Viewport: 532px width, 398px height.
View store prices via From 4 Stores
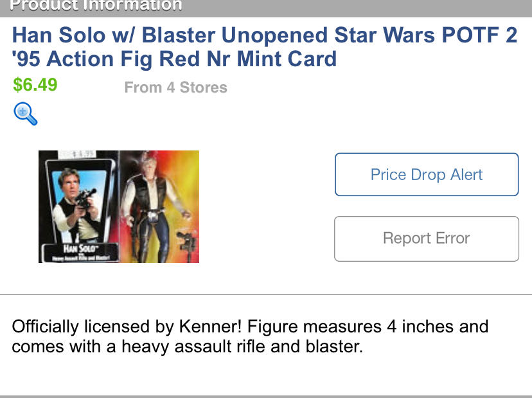(x=174, y=87)
